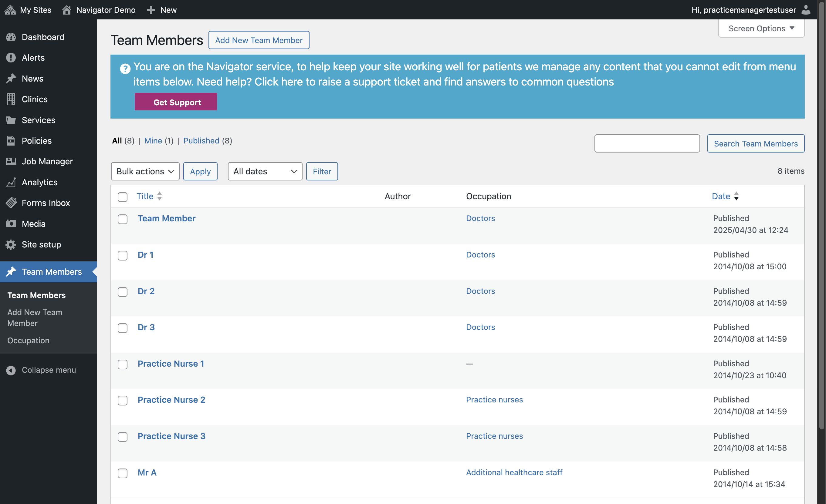Click the Media camera icon
This screenshot has height=504, width=826.
click(x=11, y=223)
